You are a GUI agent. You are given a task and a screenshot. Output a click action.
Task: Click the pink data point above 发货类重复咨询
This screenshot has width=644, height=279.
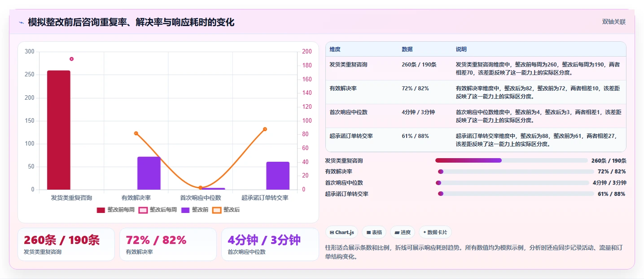pyautogui.click(x=71, y=59)
